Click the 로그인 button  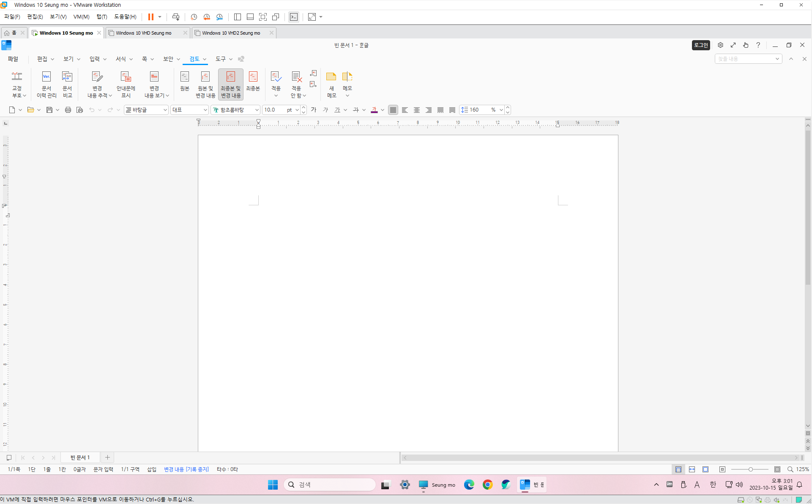[x=700, y=45]
